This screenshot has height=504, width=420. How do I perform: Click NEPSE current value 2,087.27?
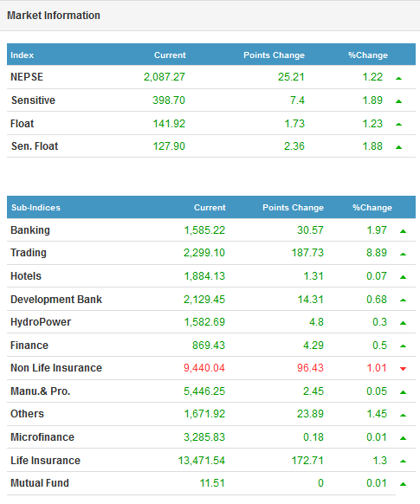(165, 77)
